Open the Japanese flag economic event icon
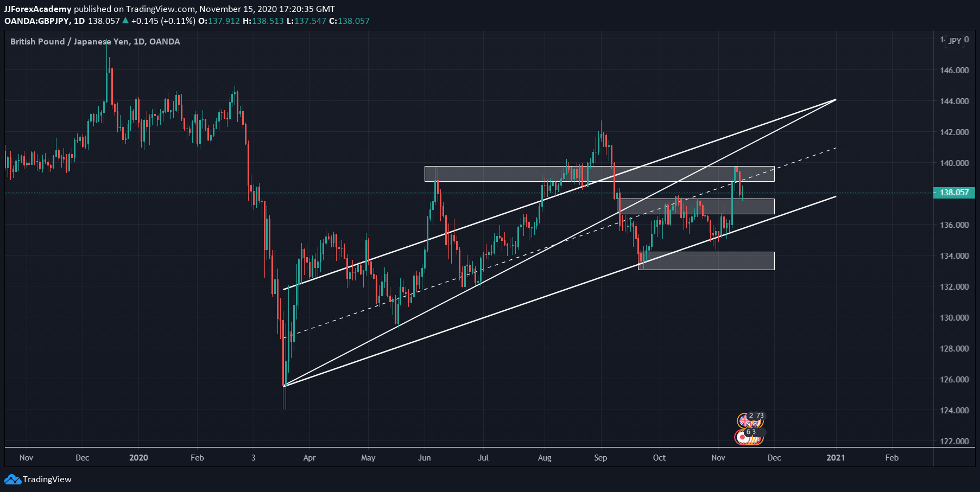Image resolution: width=980 pixels, height=492 pixels. pyautogui.click(x=742, y=437)
